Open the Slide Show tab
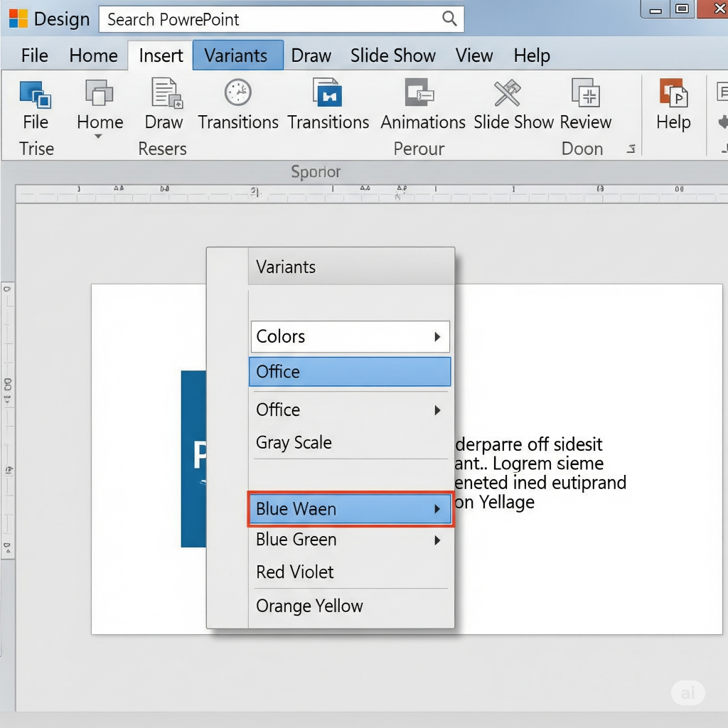 point(392,55)
